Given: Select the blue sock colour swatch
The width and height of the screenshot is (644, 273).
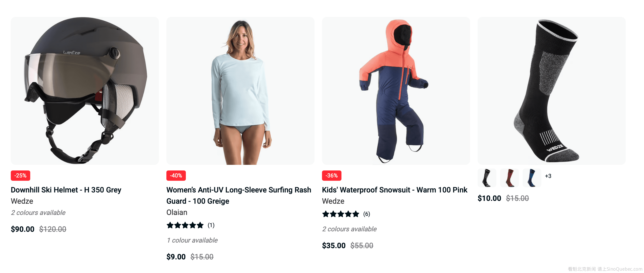Looking at the screenshot, I should [x=532, y=178].
